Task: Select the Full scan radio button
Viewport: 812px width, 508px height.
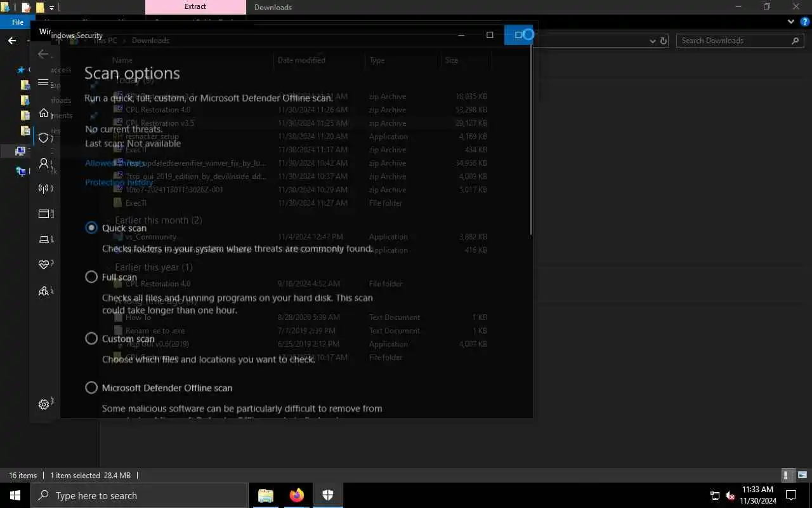Action: [x=91, y=277]
